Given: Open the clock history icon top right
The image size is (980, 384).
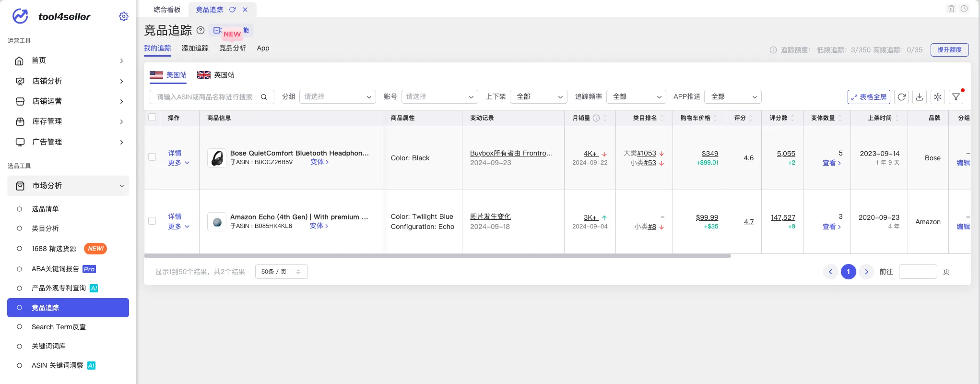Looking at the screenshot, I should [964, 9].
